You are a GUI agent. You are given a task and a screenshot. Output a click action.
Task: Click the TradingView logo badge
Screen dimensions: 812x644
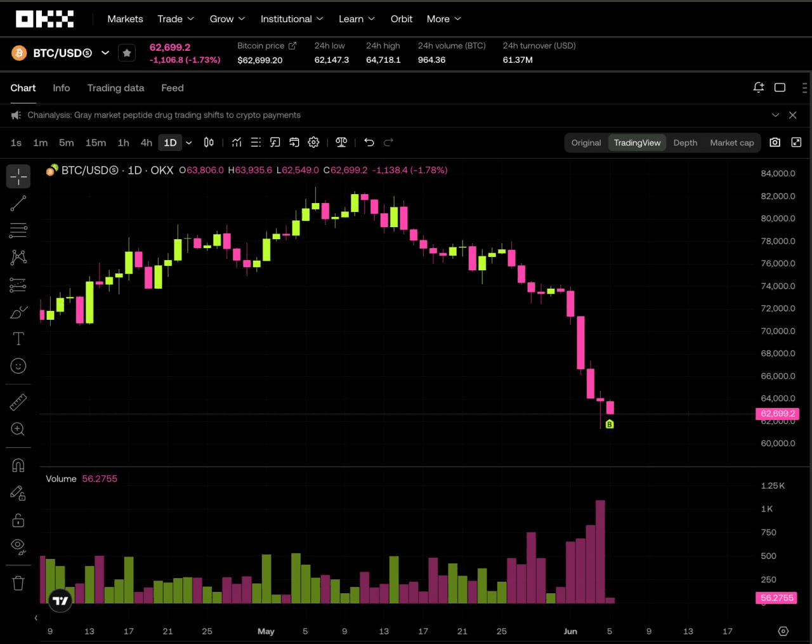(x=60, y=601)
